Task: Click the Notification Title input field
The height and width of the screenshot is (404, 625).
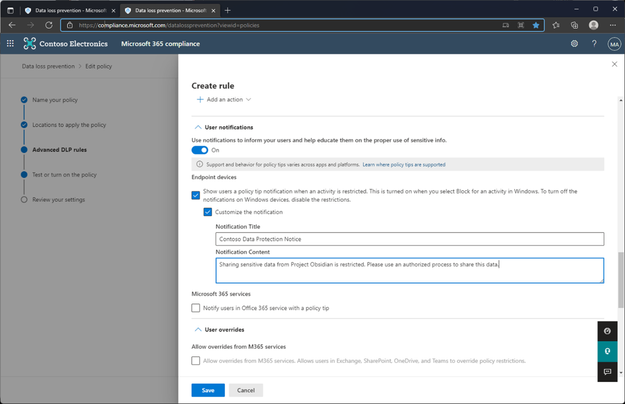Action: point(410,239)
